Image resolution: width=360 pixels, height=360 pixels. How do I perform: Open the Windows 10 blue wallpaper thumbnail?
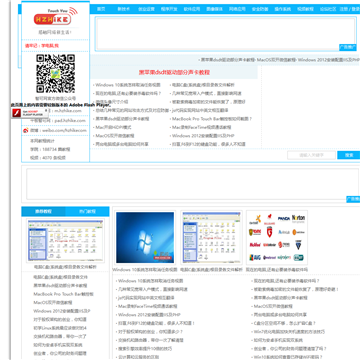[145, 238]
